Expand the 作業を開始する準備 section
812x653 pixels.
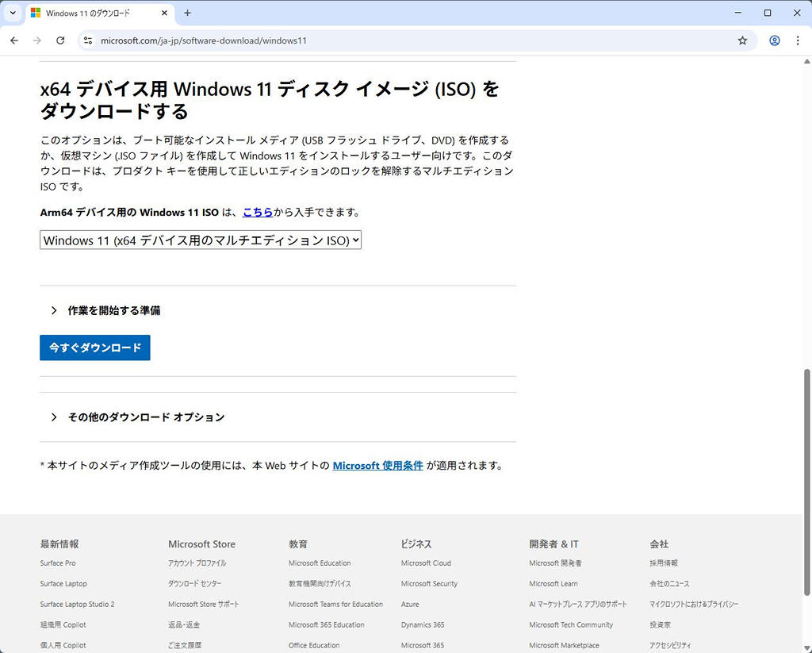click(113, 310)
